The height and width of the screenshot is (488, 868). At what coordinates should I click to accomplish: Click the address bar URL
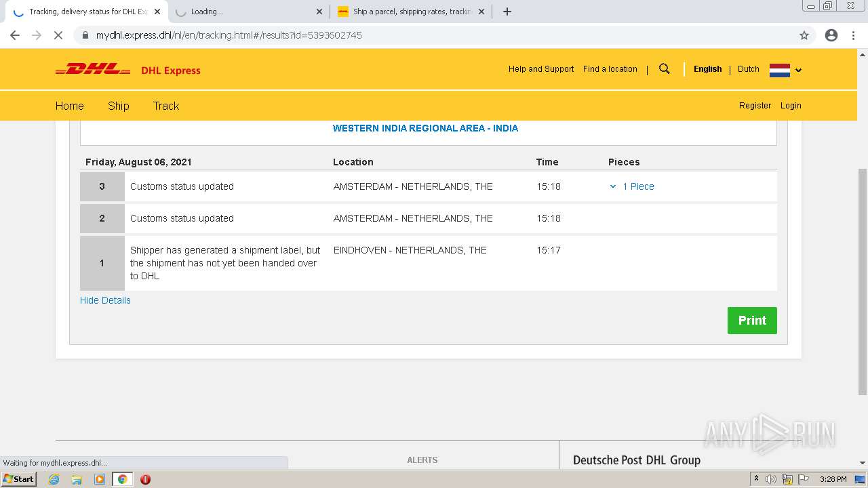229,35
